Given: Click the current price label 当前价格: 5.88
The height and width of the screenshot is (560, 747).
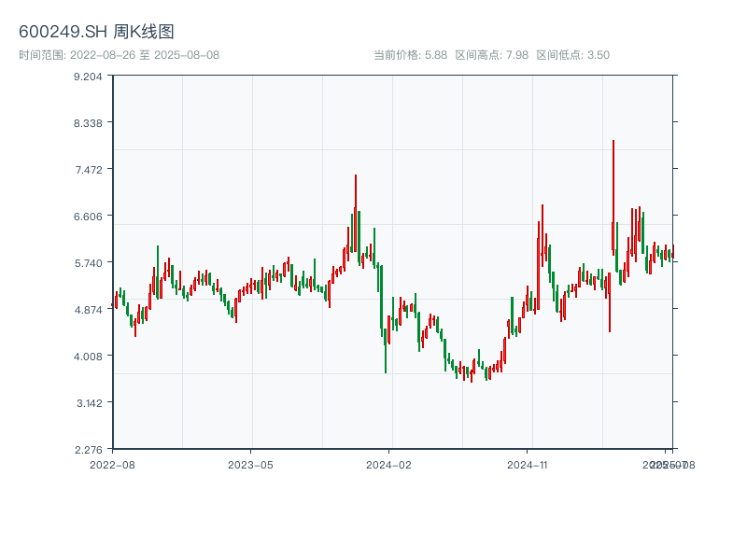Looking at the screenshot, I should click(410, 55).
